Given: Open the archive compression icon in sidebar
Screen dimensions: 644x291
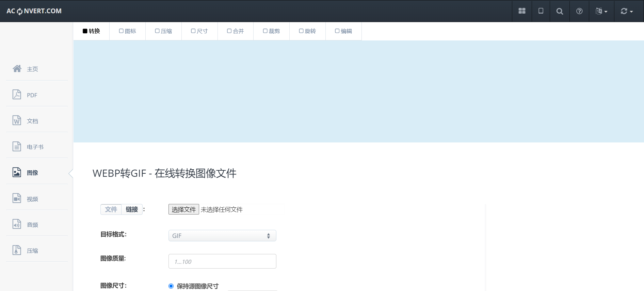Looking at the screenshot, I should click(x=17, y=250).
